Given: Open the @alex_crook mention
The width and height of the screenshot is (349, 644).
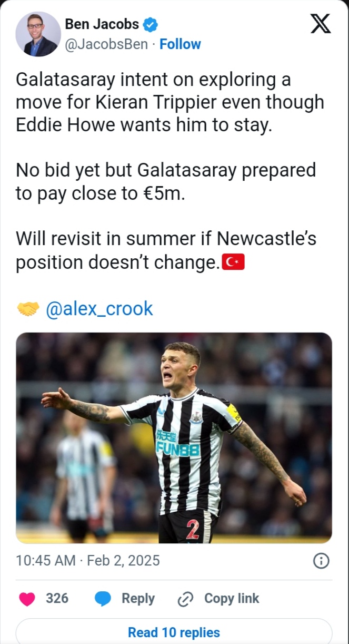Looking at the screenshot, I should pyautogui.click(x=99, y=309).
